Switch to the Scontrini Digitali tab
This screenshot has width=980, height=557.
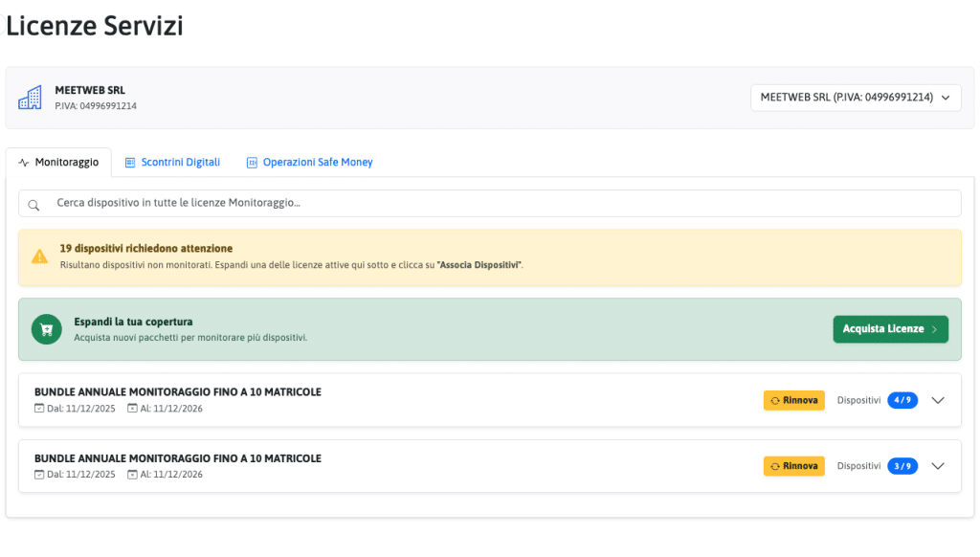click(180, 163)
